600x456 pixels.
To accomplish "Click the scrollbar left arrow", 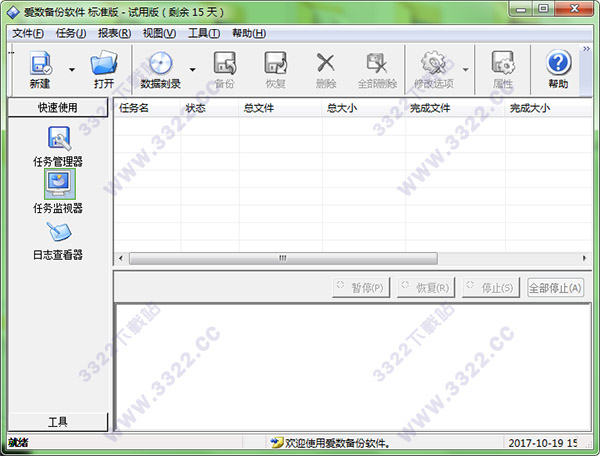I will coord(121,258).
